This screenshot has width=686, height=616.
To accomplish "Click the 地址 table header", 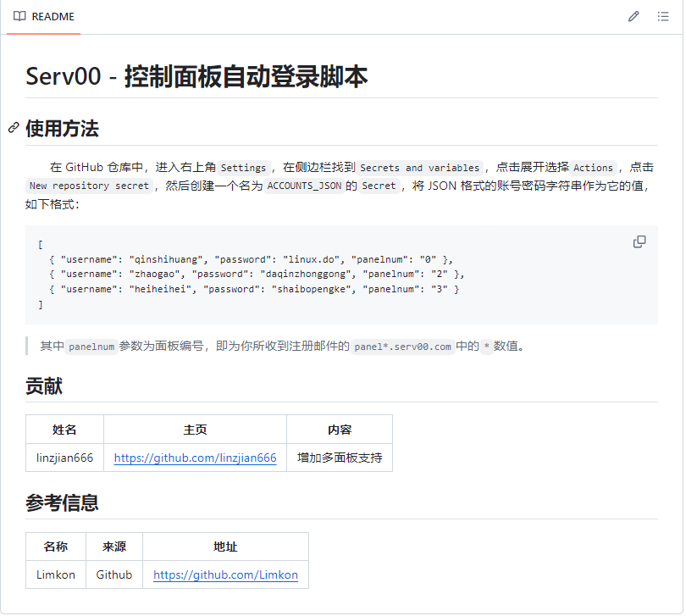I will tap(226, 547).
